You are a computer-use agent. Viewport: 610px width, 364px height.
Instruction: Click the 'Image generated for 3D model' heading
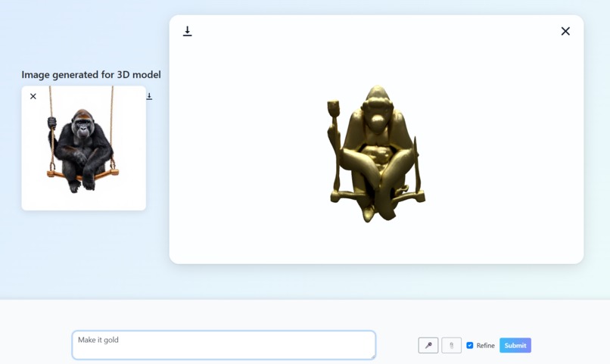91,75
